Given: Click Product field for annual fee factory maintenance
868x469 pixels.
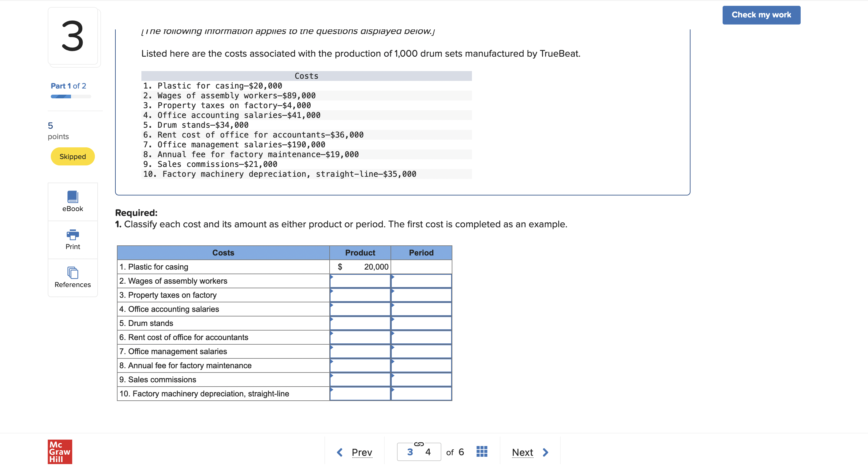Looking at the screenshot, I should click(359, 365).
